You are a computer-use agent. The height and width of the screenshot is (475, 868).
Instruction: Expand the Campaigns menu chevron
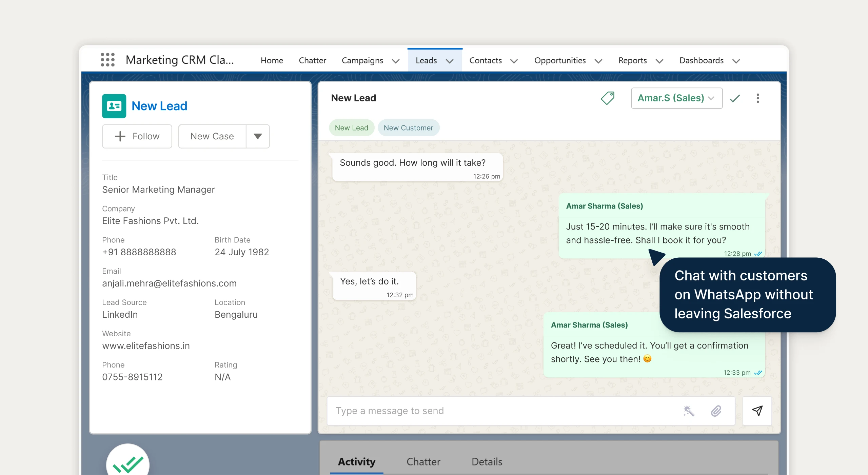click(396, 61)
